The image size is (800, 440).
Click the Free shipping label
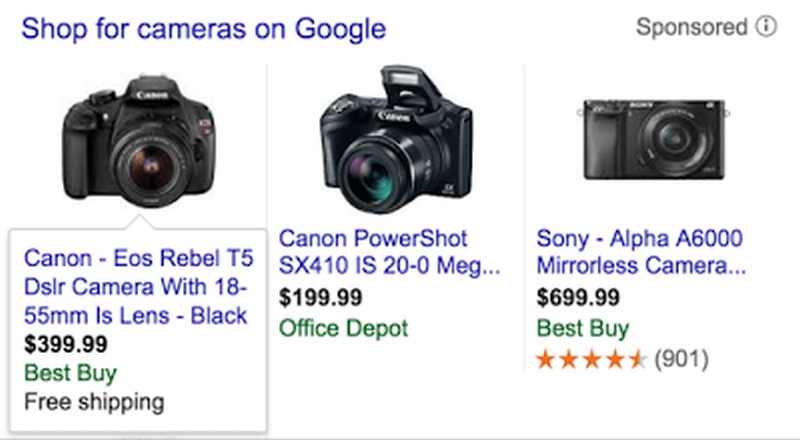tap(94, 403)
